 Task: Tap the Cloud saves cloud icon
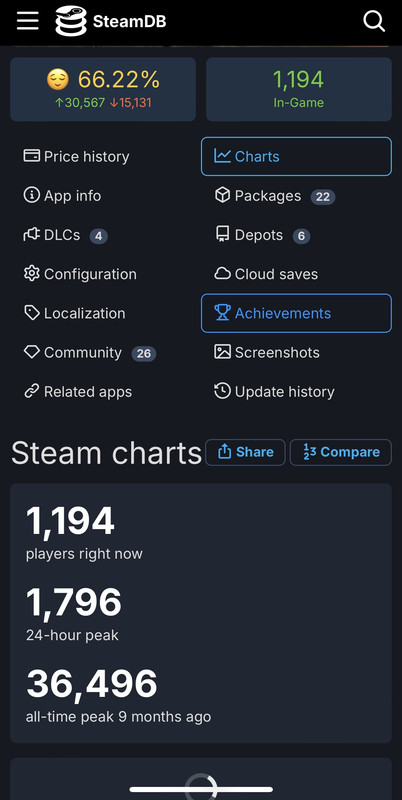[x=222, y=274]
